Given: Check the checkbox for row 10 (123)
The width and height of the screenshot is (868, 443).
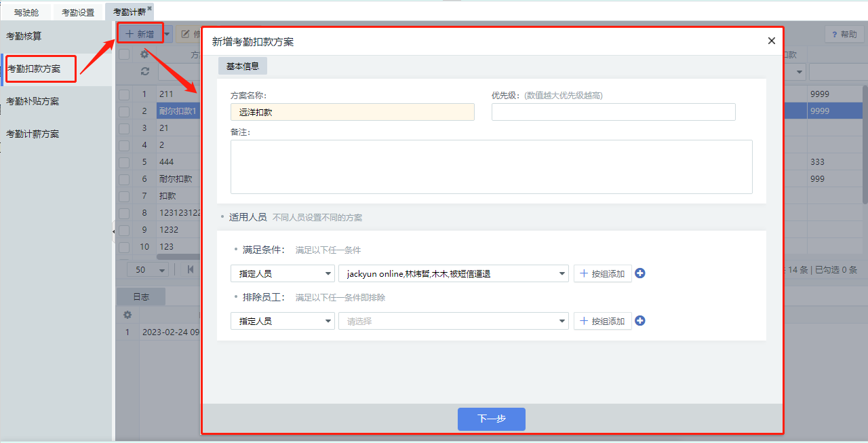Looking at the screenshot, I should [x=124, y=247].
